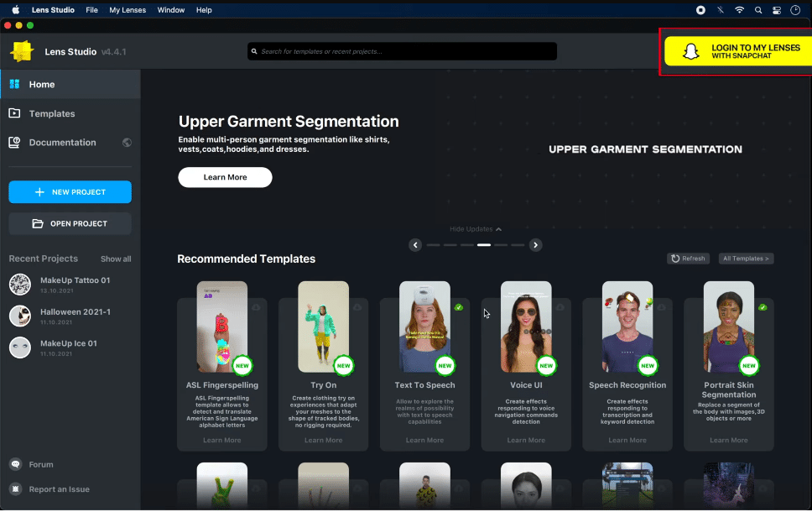The image size is (812, 512).
Task: Click Learn More under ASL Fingerspelling
Action: click(x=222, y=440)
